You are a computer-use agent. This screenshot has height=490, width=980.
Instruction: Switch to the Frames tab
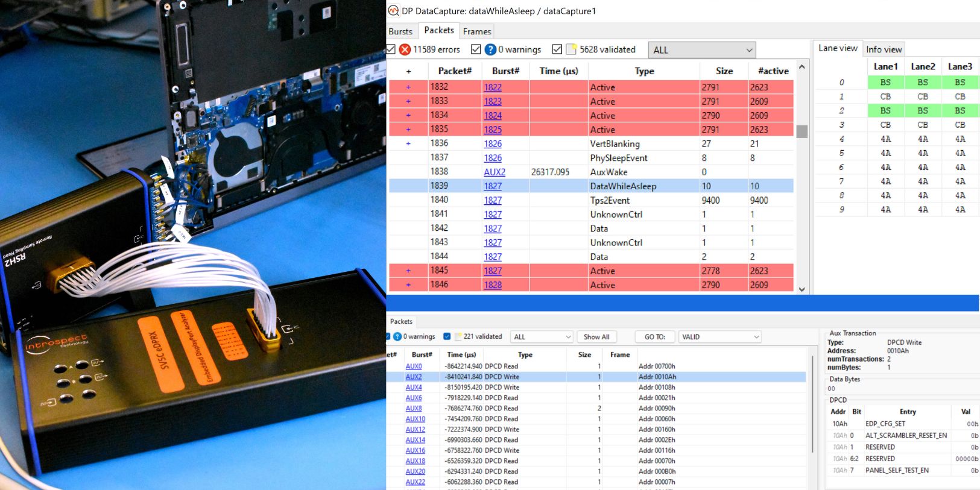(x=477, y=31)
